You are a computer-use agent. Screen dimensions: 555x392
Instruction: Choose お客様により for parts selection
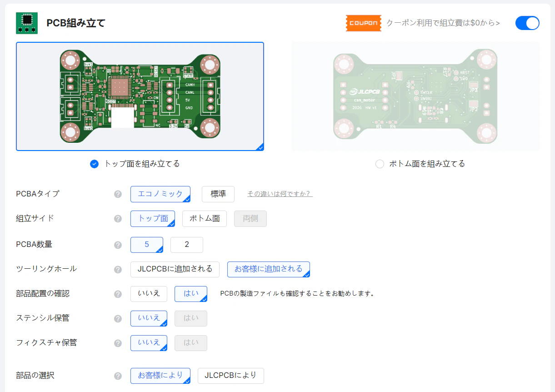point(160,376)
